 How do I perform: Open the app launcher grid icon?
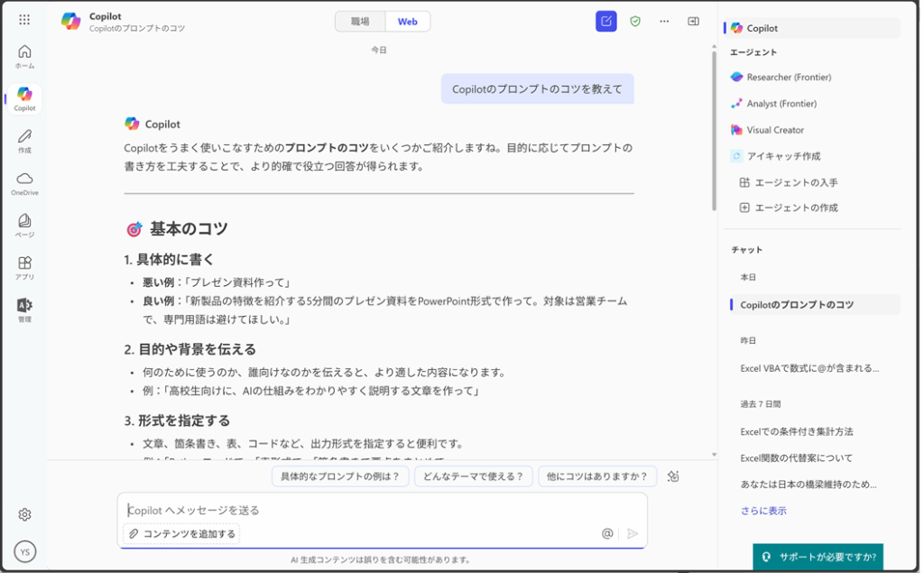pos(24,20)
